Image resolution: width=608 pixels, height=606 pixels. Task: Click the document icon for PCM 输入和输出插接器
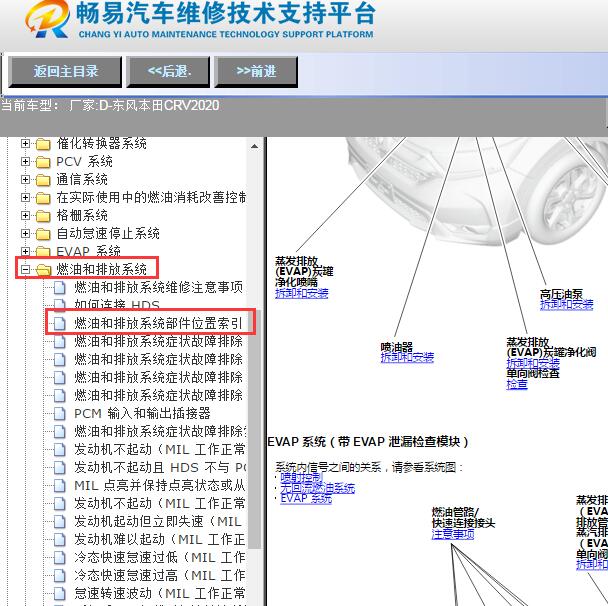[x=59, y=413]
